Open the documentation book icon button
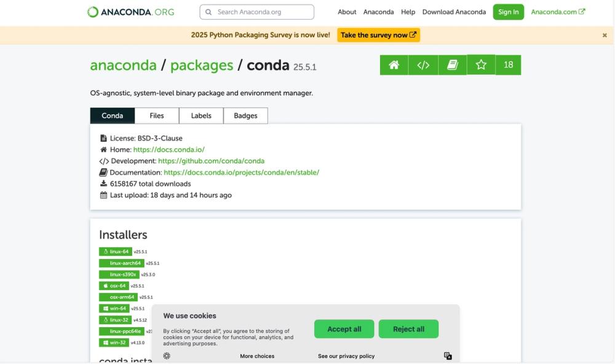Screen dimensions: 615x364 click(453, 65)
